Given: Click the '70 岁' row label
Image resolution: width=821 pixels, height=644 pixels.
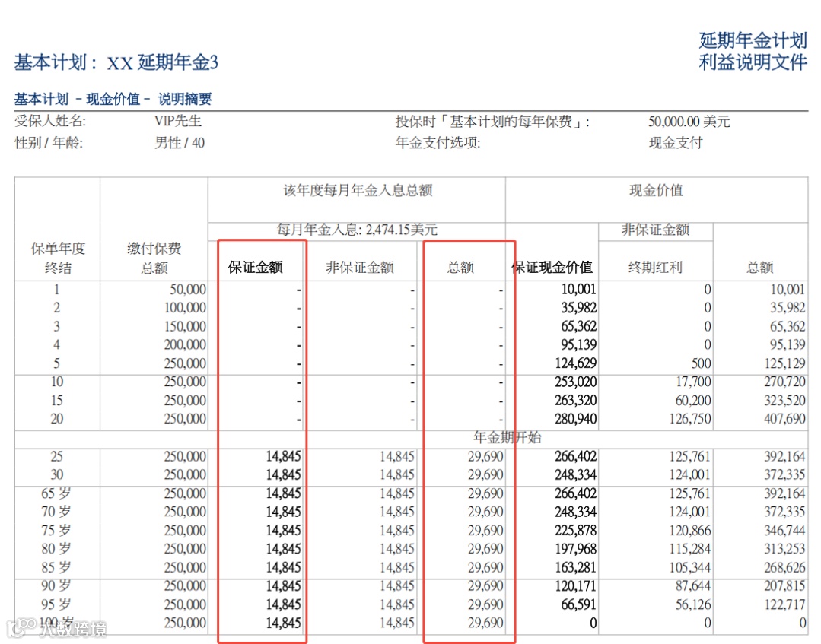Looking at the screenshot, I should tap(56, 512).
